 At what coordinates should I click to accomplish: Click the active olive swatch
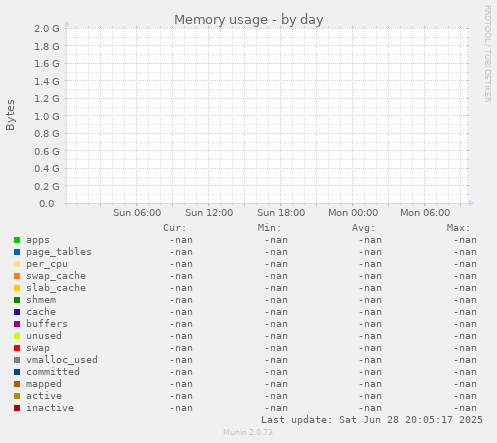click(x=17, y=396)
